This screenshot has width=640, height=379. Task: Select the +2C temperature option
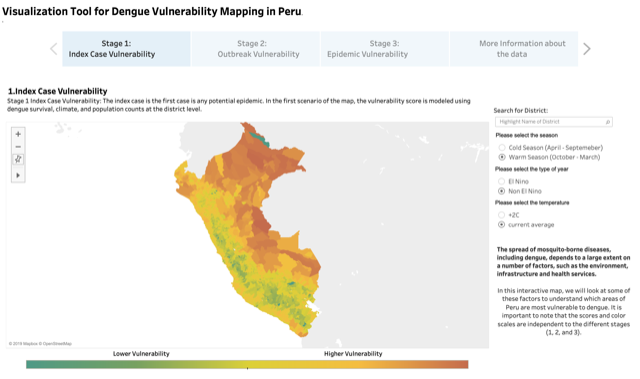tap(502, 215)
